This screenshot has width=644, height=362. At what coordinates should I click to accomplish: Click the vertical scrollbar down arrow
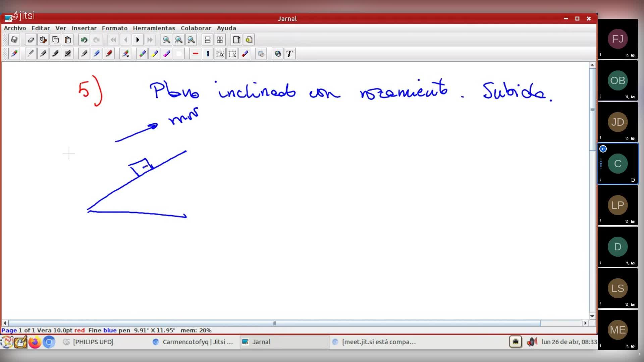click(x=592, y=316)
